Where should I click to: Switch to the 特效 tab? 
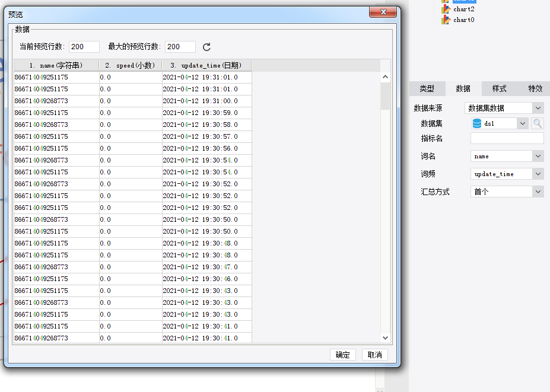point(535,89)
